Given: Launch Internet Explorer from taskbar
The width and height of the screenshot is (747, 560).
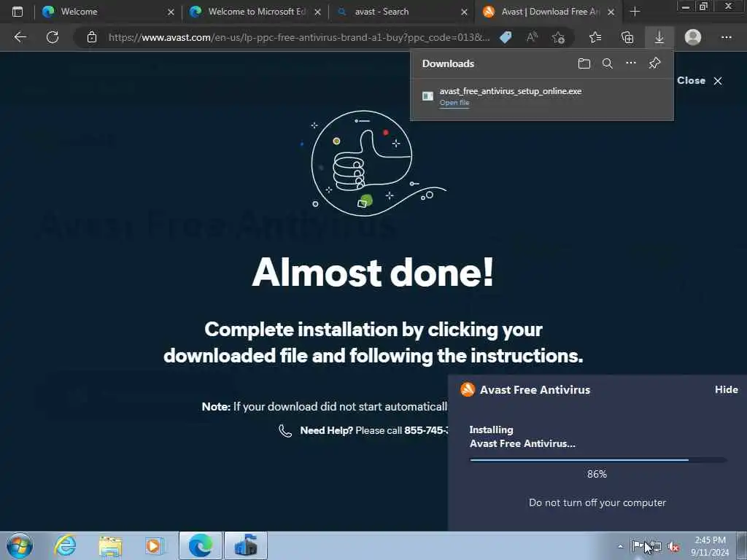Looking at the screenshot, I should [65, 545].
